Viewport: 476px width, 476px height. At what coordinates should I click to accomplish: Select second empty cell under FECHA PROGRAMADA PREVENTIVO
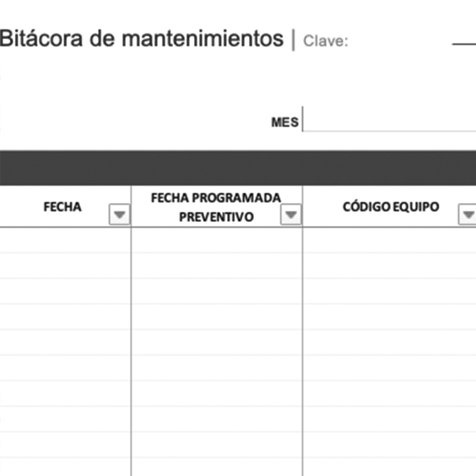click(x=217, y=265)
